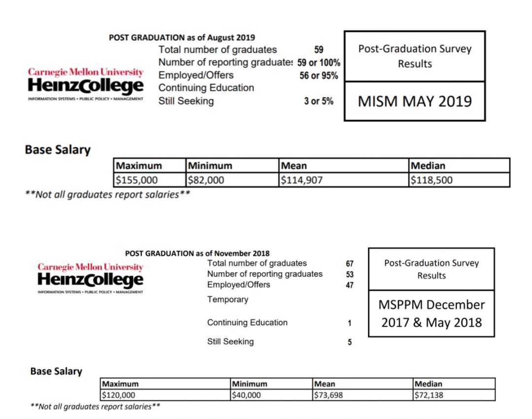This screenshot has width=532, height=419.
Task: Click the heading 'POST GRADUATION as of August 2019'
Action: [182, 37]
